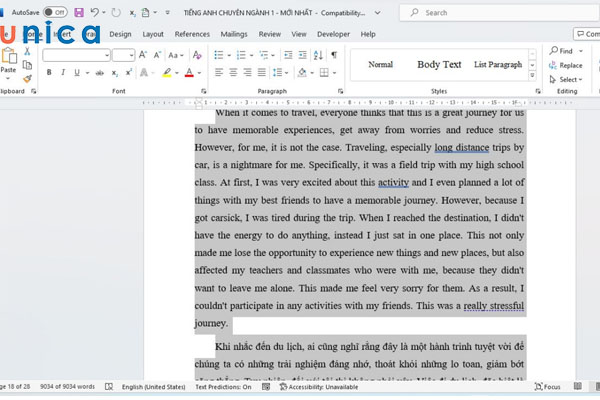Apply Bold formatting
The image size is (600, 400).
pos(49,73)
